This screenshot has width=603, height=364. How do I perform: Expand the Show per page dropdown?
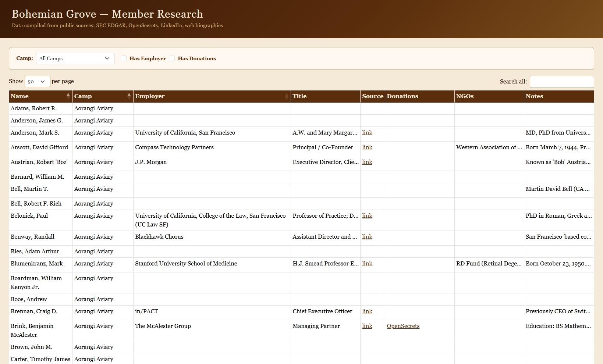point(37,82)
